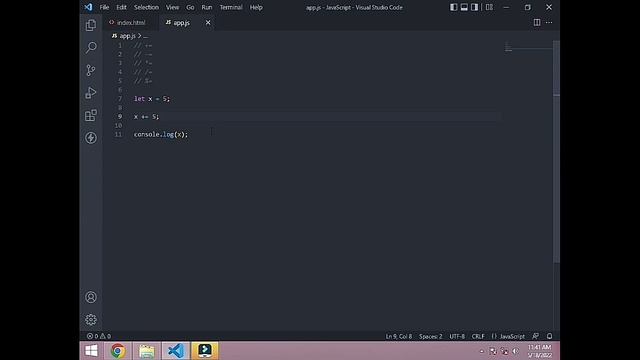Click the '// +=' comment on line 1

point(143,45)
